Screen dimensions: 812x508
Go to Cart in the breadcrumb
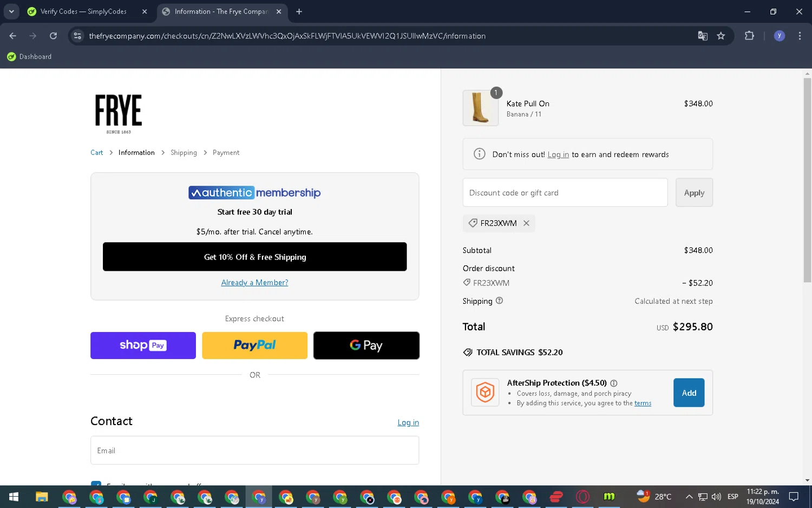(97, 153)
